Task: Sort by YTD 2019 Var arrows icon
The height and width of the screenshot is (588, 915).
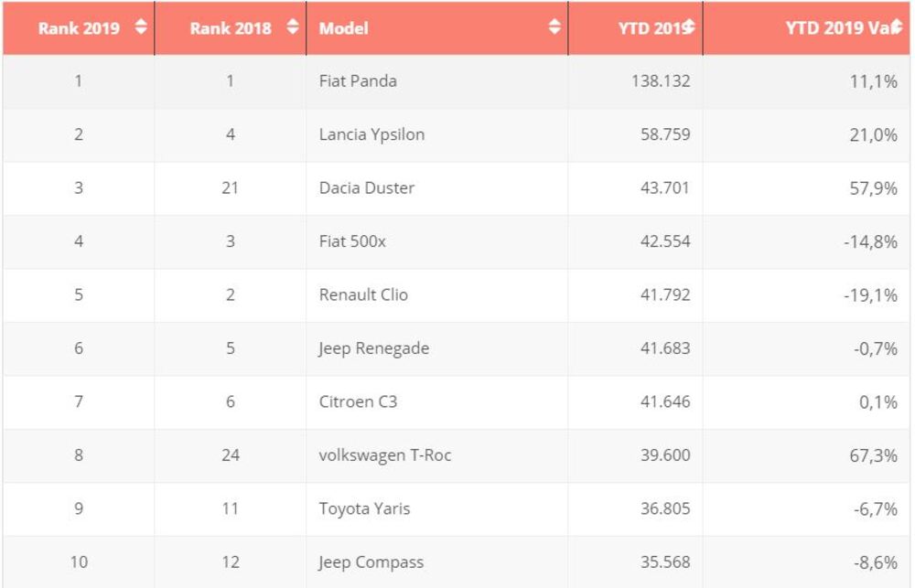Action: (898, 27)
